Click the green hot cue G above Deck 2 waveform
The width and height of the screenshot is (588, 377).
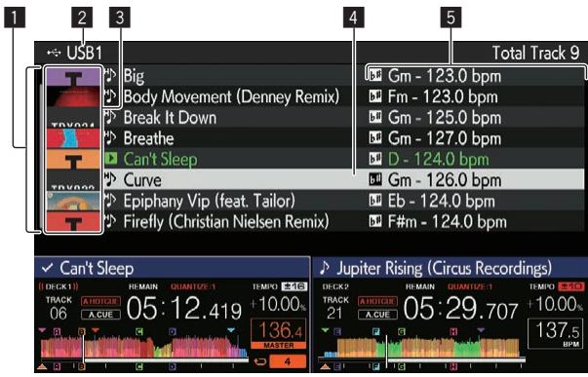click(402, 331)
